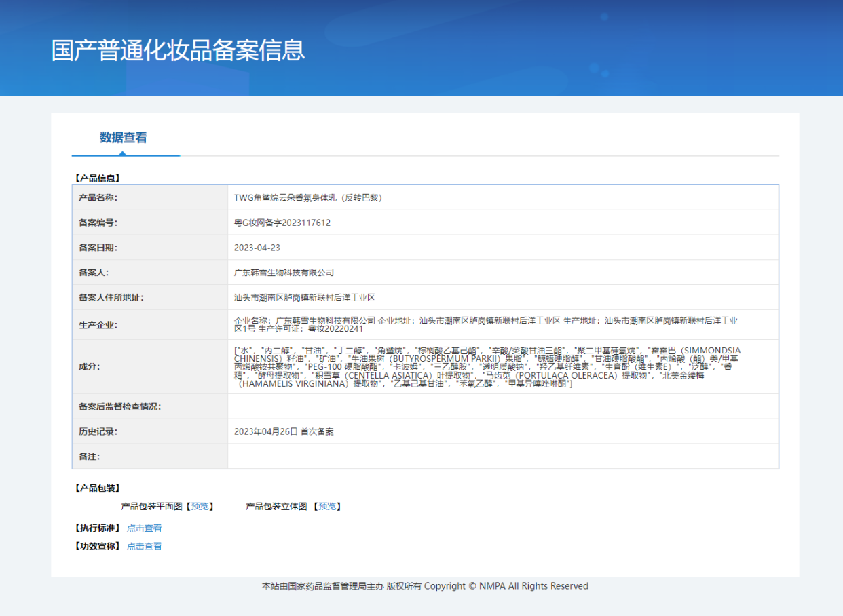
Task: Select history entry 2023年04月26日 首次备案
Action: 284,431
